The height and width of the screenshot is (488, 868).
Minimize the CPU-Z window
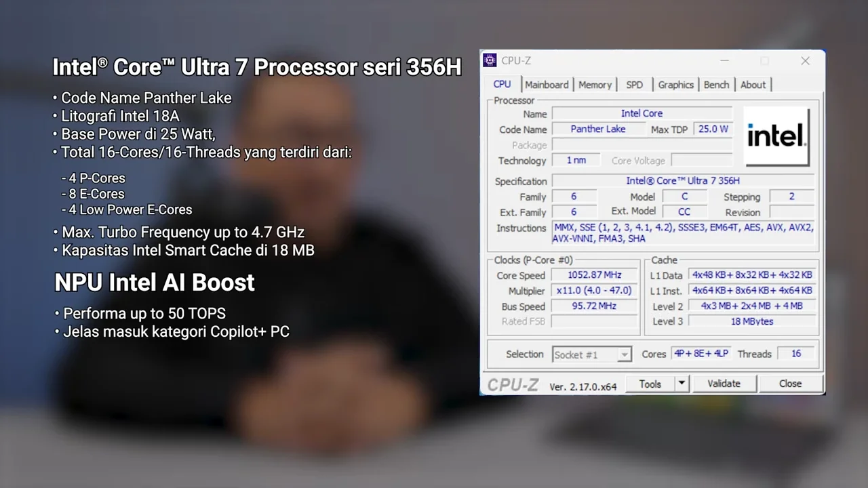[725, 60]
